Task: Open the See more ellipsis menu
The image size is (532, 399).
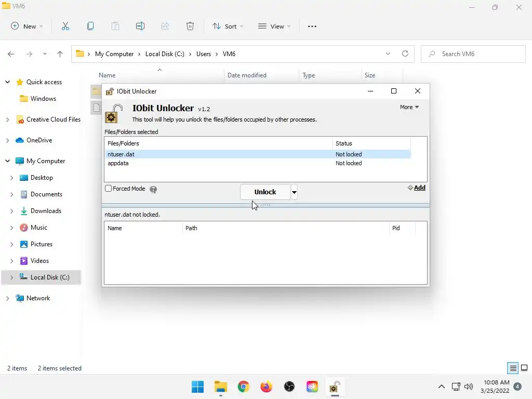Action: (x=312, y=26)
